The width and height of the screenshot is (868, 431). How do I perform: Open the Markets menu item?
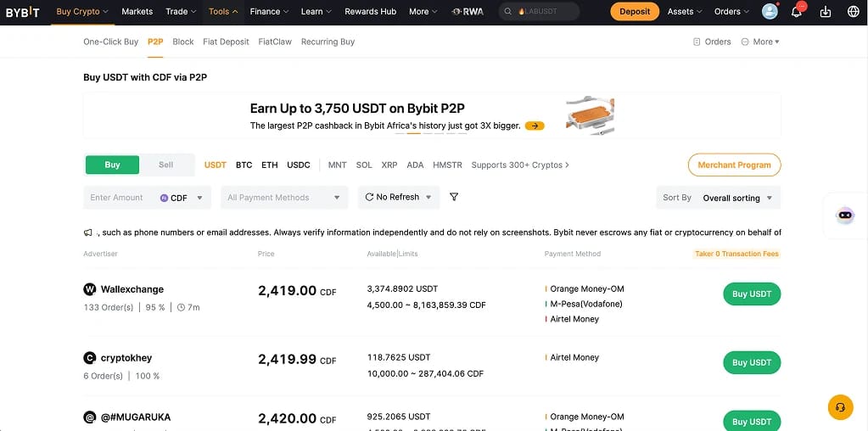tap(137, 12)
